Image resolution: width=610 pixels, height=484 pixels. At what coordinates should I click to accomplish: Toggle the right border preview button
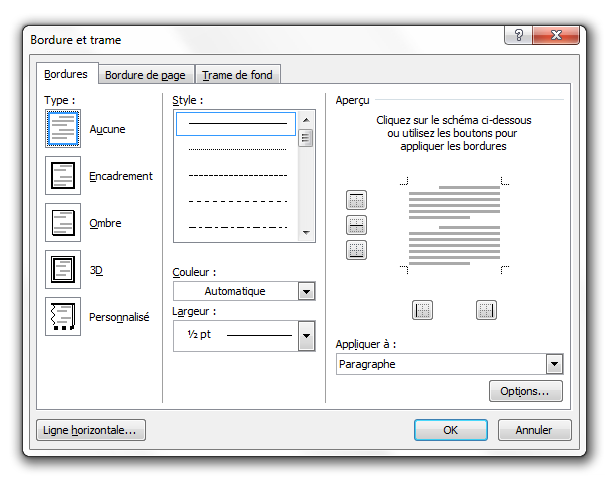pyautogui.click(x=486, y=310)
